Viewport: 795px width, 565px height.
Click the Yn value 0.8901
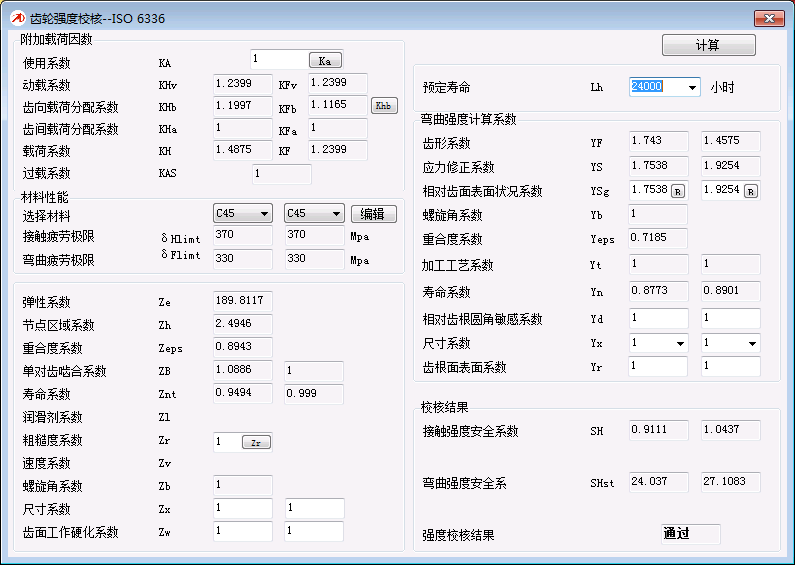click(x=731, y=291)
